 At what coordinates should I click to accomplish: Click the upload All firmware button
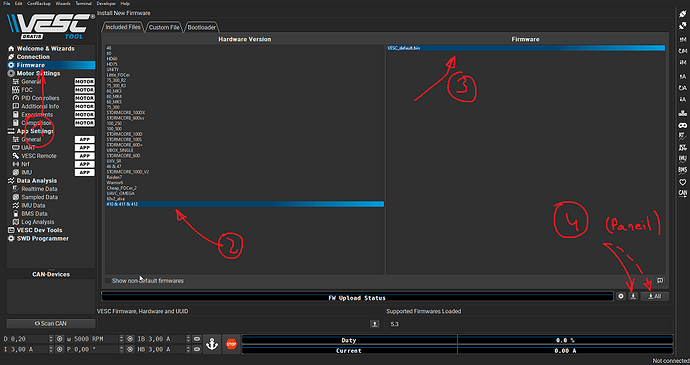654,296
